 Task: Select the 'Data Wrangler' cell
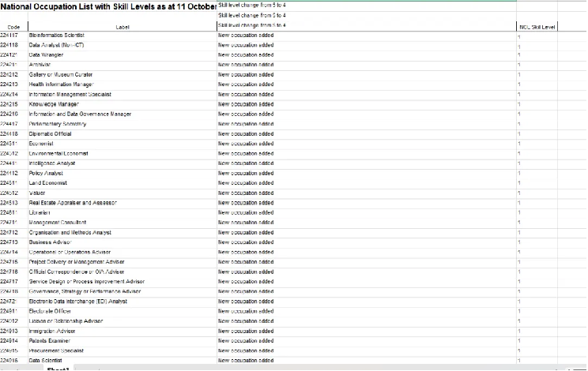(46, 55)
